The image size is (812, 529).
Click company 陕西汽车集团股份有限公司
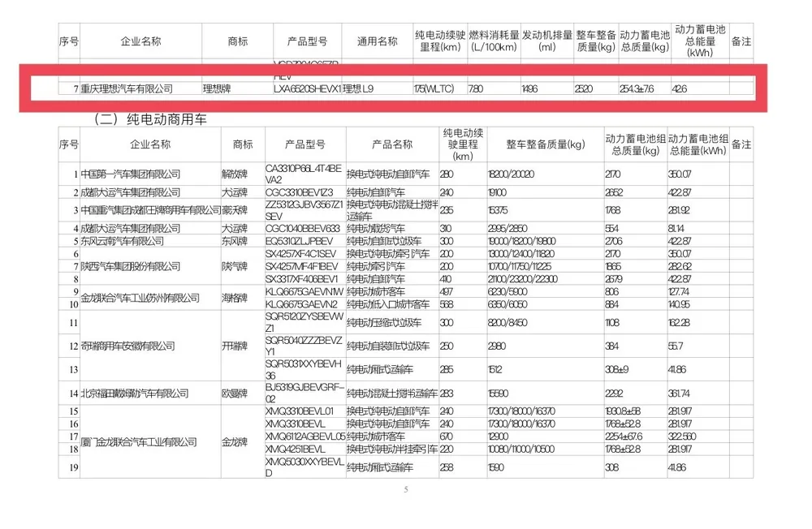131,267
